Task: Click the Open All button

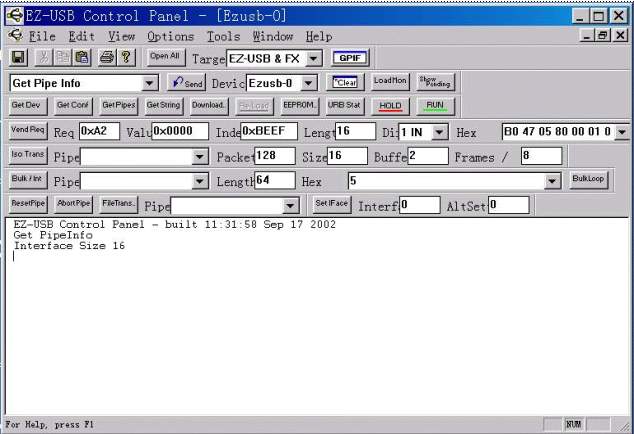Action: [165, 57]
